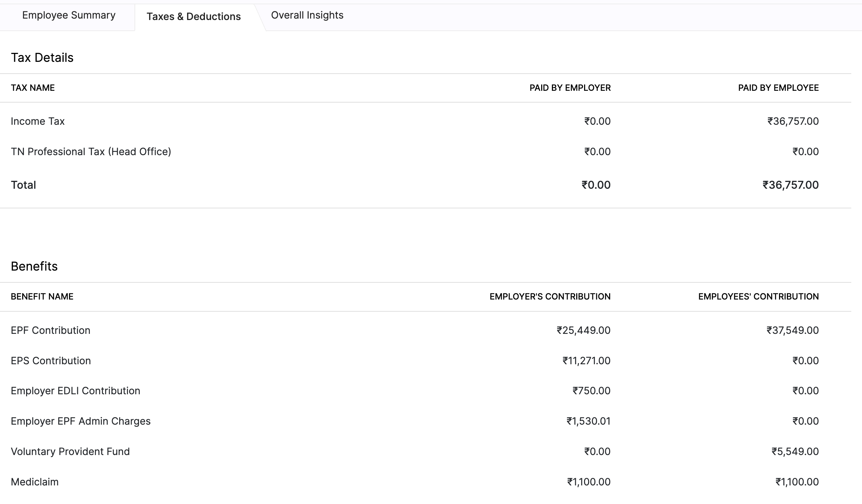Click the EPS Contribution row label
This screenshot has width=862, height=504.
click(x=51, y=361)
